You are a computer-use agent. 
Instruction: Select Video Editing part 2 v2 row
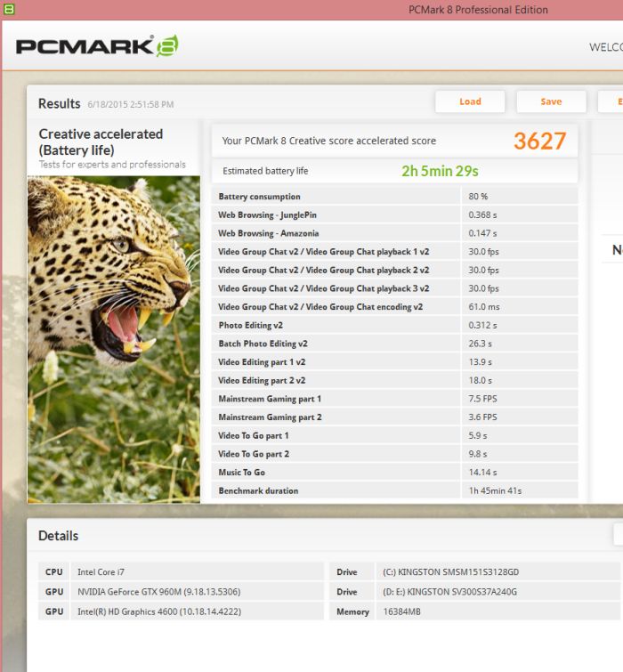[394, 380]
